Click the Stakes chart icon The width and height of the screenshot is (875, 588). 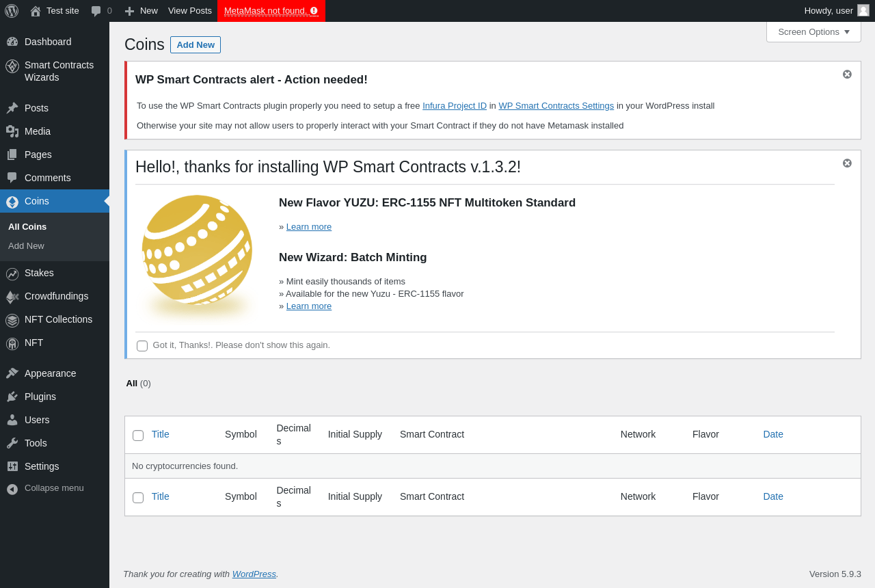click(12, 274)
